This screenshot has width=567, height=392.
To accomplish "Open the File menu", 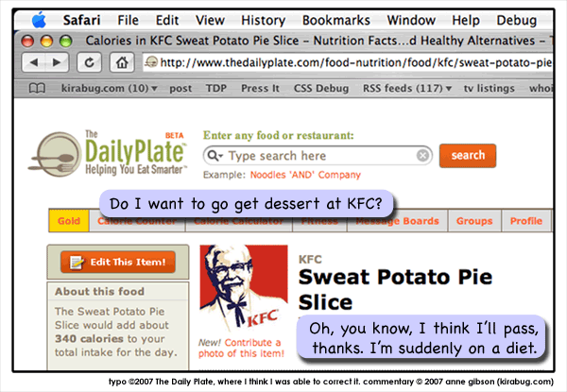I will click(128, 20).
